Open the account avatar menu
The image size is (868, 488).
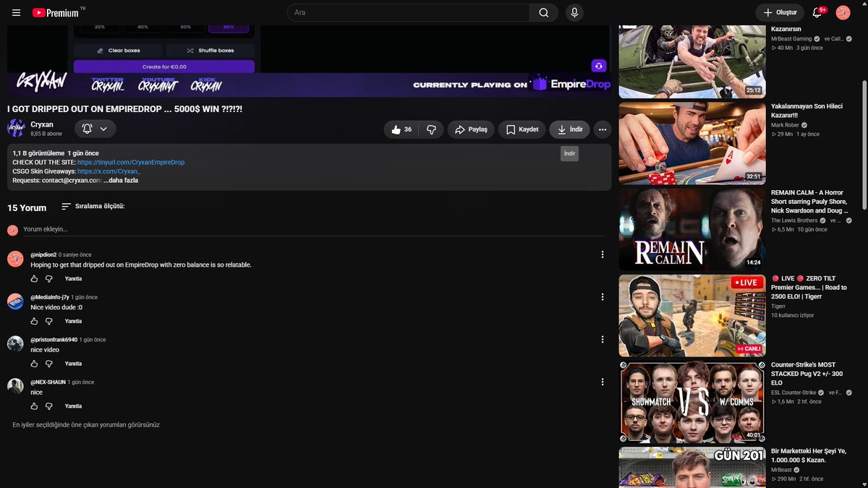click(843, 12)
